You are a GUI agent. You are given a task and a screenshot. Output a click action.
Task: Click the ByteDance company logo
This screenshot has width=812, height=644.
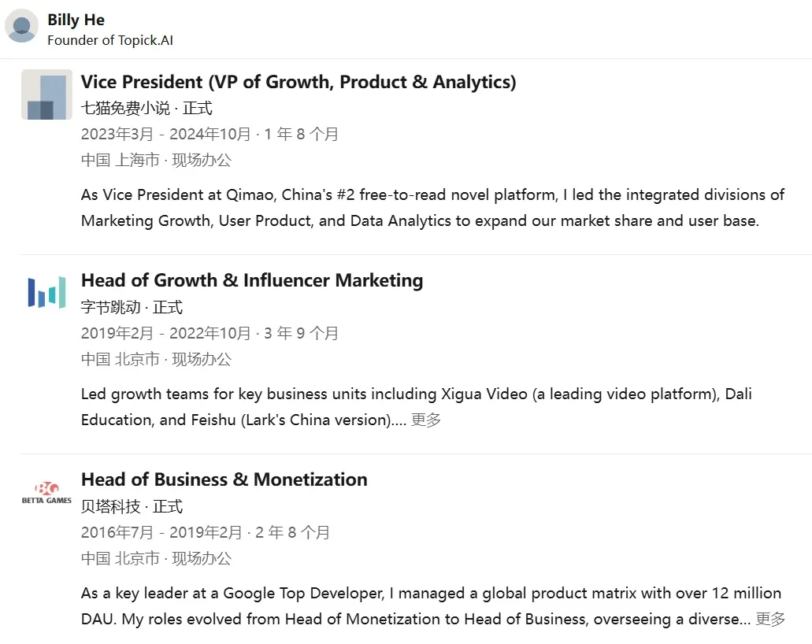(x=46, y=293)
